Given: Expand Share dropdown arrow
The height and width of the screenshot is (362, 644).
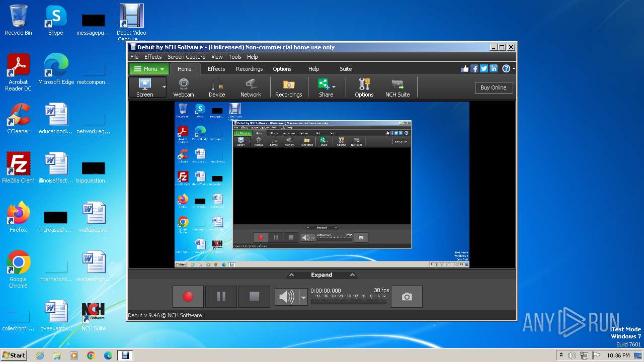Looking at the screenshot, I should click(334, 87).
